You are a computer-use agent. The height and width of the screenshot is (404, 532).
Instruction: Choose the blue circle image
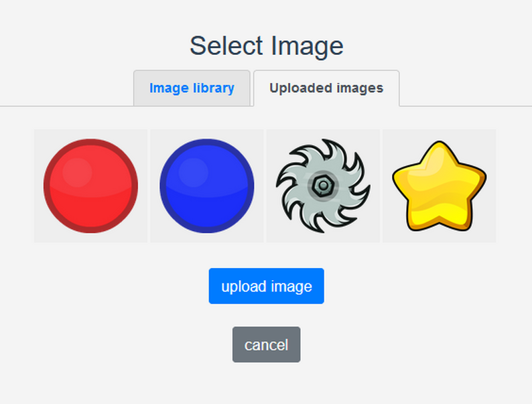coord(207,186)
